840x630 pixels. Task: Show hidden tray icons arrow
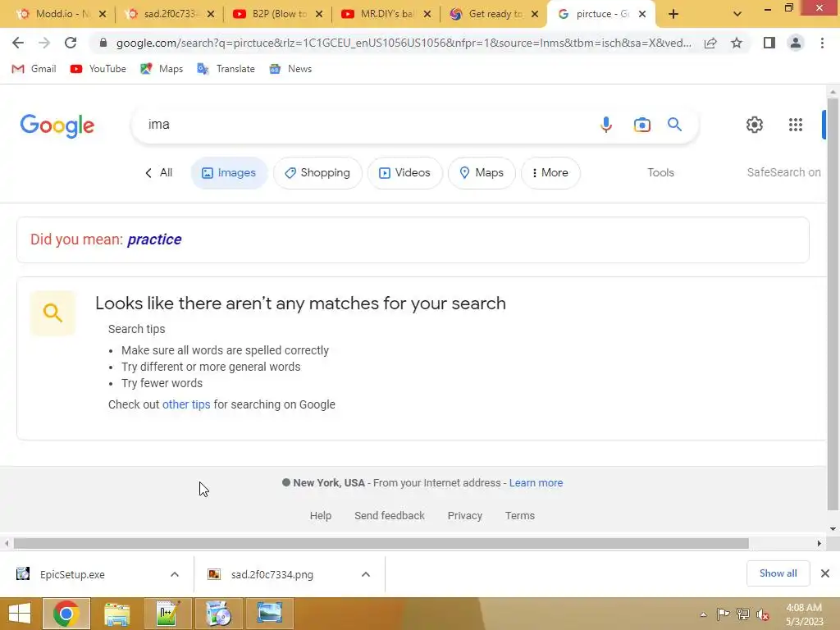click(x=703, y=614)
